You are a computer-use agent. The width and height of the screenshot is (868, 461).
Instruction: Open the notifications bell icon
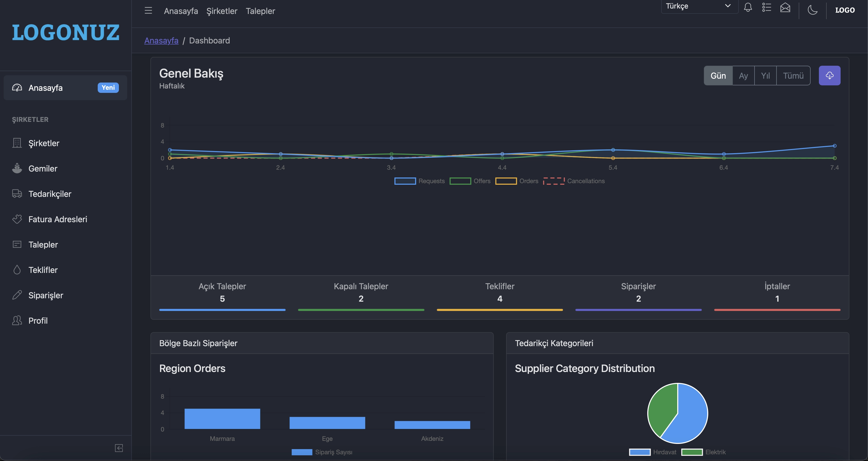pos(748,8)
